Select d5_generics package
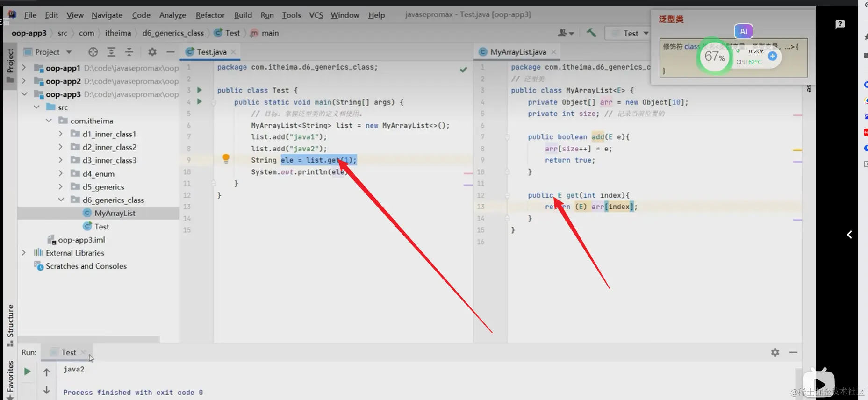The image size is (868, 400). pyautogui.click(x=97, y=186)
